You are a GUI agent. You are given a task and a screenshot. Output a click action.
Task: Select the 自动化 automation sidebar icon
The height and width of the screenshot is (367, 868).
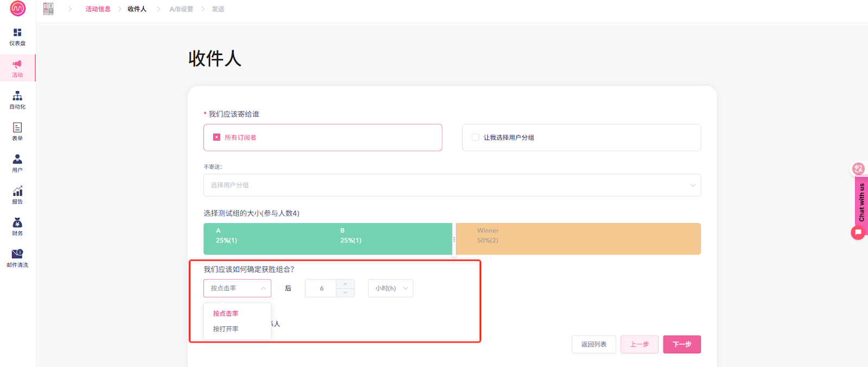click(17, 97)
